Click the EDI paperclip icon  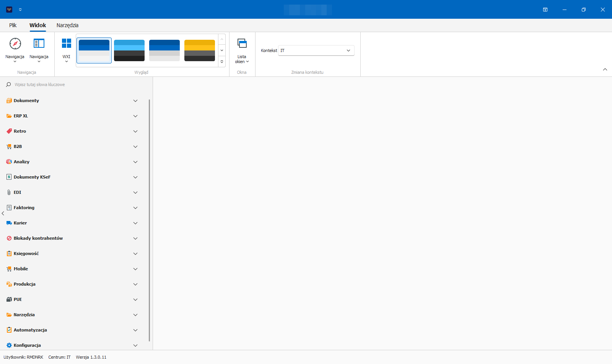pyautogui.click(x=9, y=192)
